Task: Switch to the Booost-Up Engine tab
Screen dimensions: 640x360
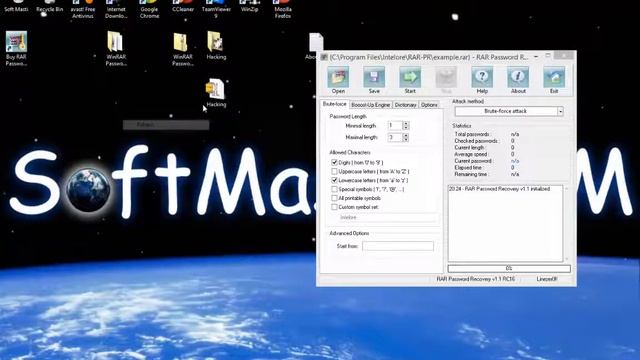Action: click(x=371, y=105)
